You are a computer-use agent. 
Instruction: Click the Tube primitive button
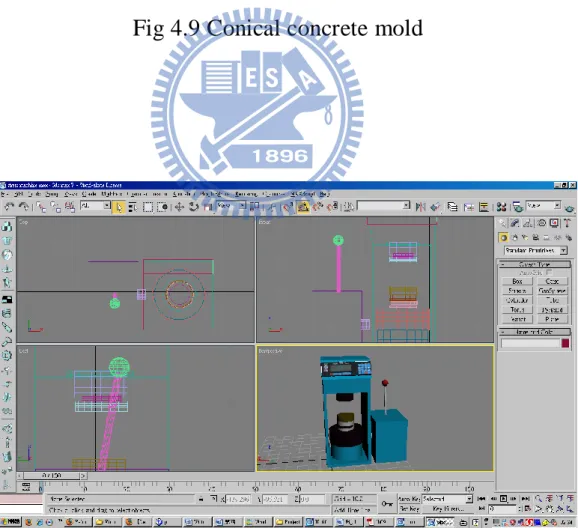coord(552,301)
